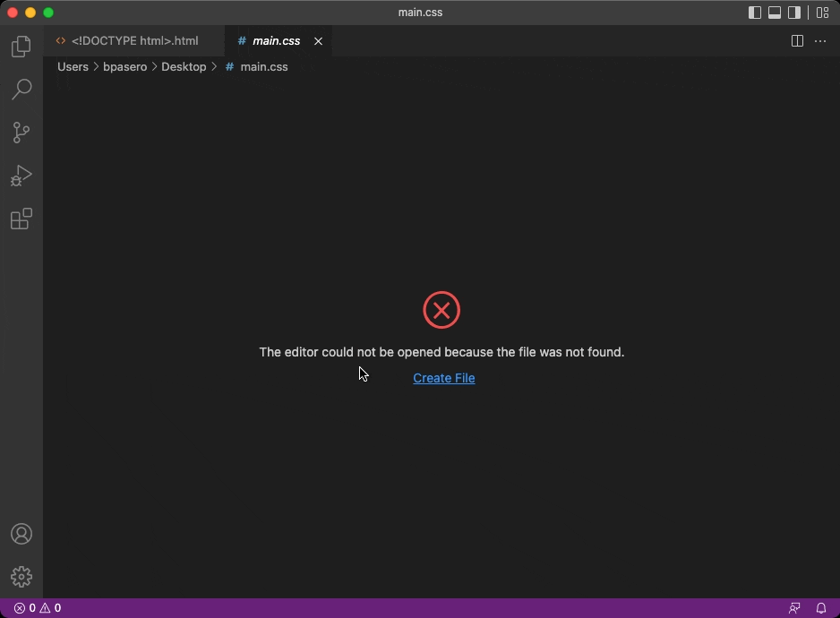This screenshot has width=840, height=618.
Task: Click the Users breadcrumb
Action: [x=73, y=67]
